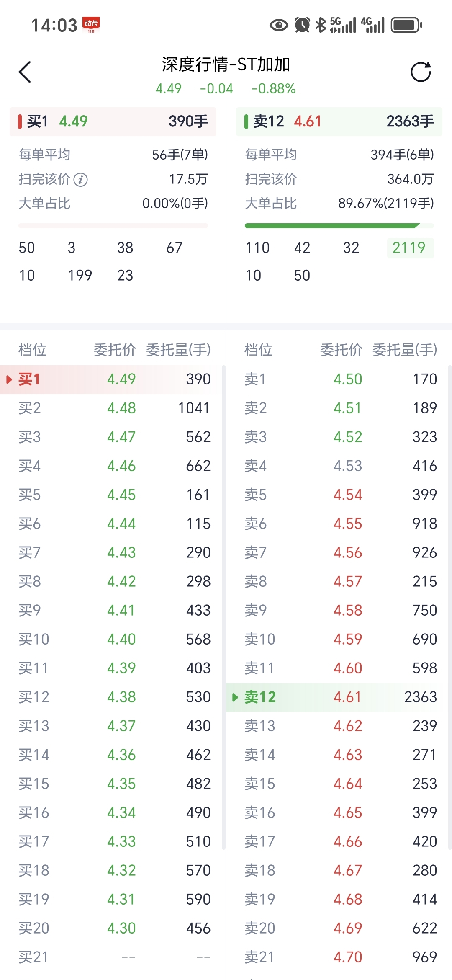
Task: Tap the alarm clock status icon
Action: [x=302, y=25]
